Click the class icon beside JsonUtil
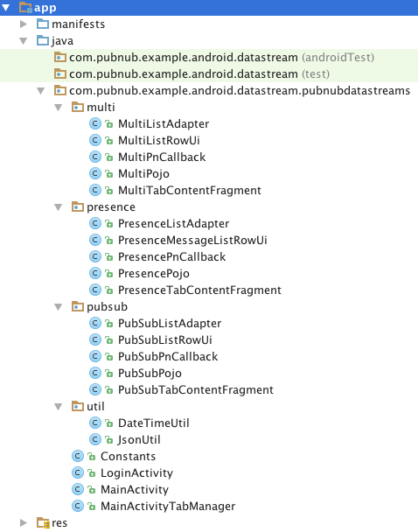Viewport: 418px width, 532px height. 95,439
